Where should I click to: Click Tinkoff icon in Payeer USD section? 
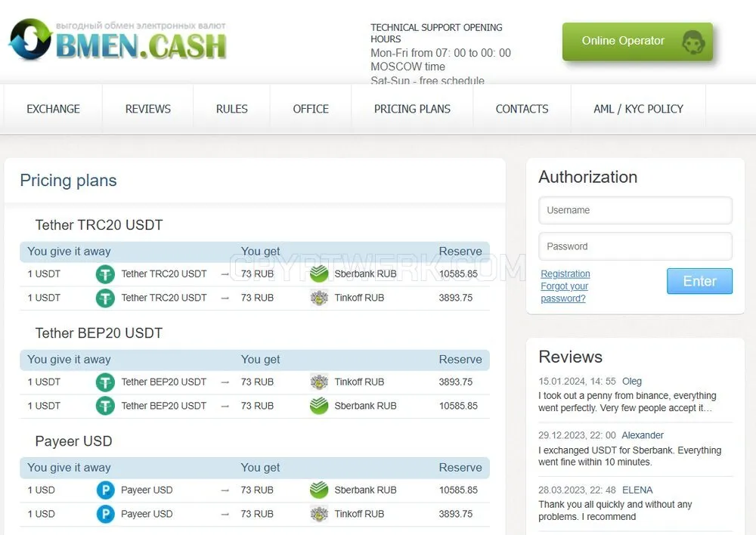pyautogui.click(x=319, y=514)
